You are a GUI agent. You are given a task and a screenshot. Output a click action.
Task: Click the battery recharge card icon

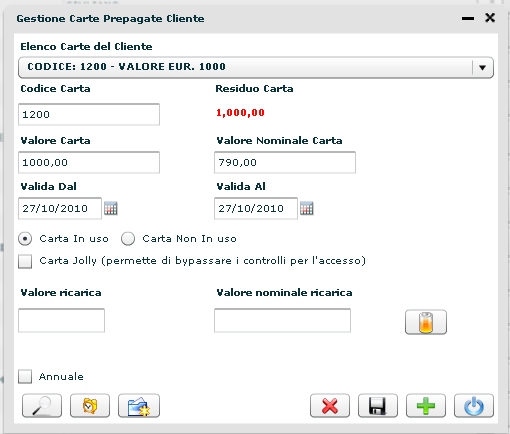point(426,322)
